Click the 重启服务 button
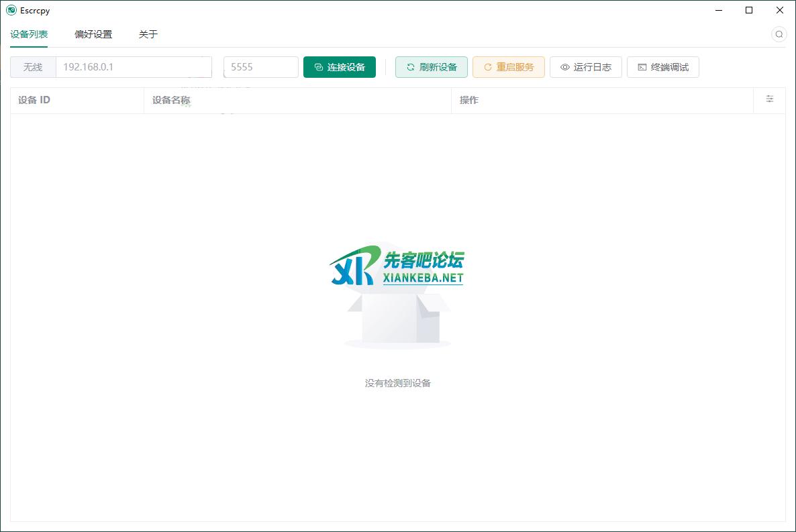 coord(508,66)
